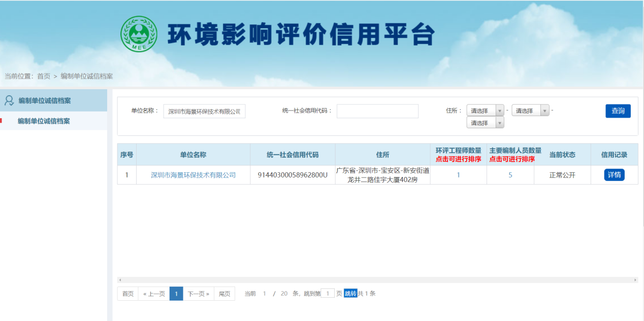
Task: Click the 环境影响评价信用平台 title banner
Action: 301,34
